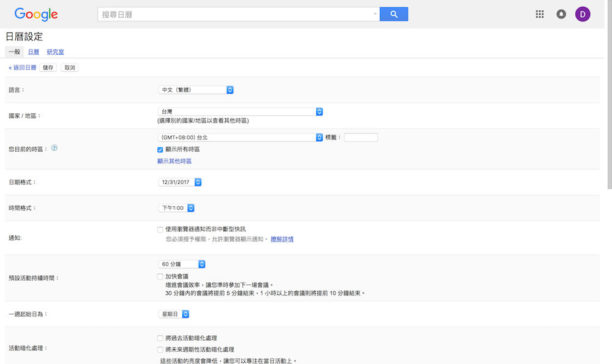Open the help tooltip next to 您目前的時區
The width and height of the screenshot is (612, 364).
coord(54,147)
